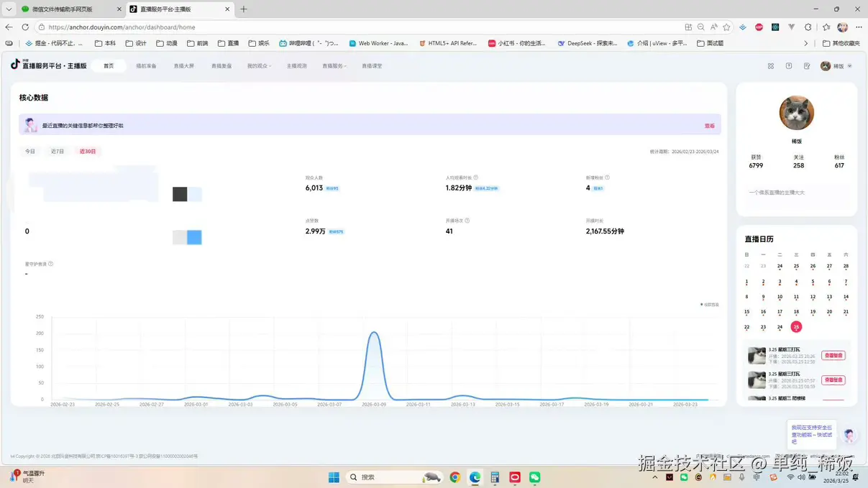Select date 18 on the live calendar

pos(796,311)
